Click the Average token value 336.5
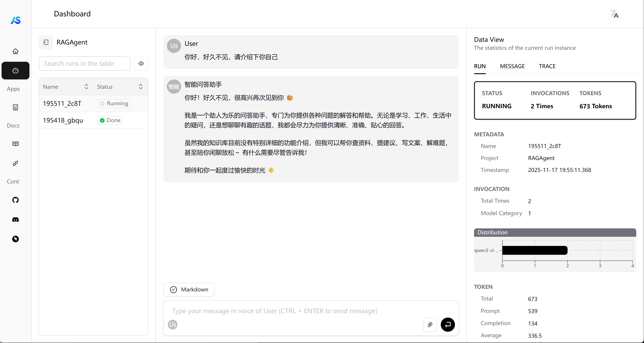This screenshot has width=644, height=343. coord(535,335)
